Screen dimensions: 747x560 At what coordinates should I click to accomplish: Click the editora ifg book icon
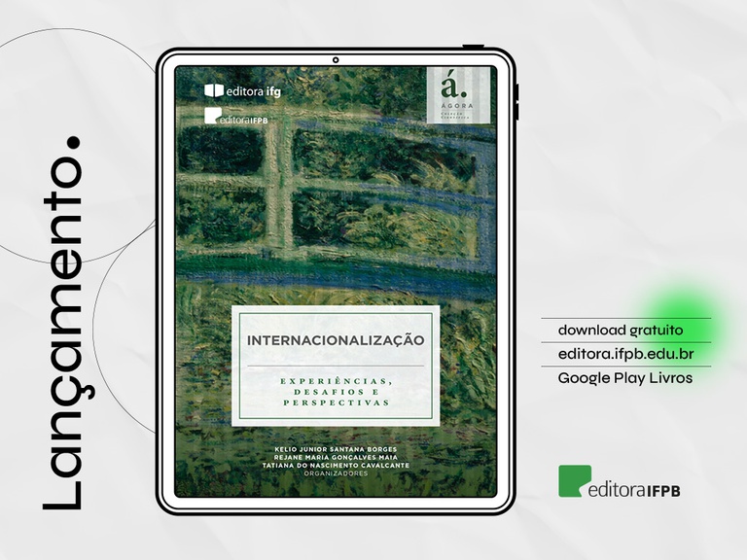coord(214,90)
